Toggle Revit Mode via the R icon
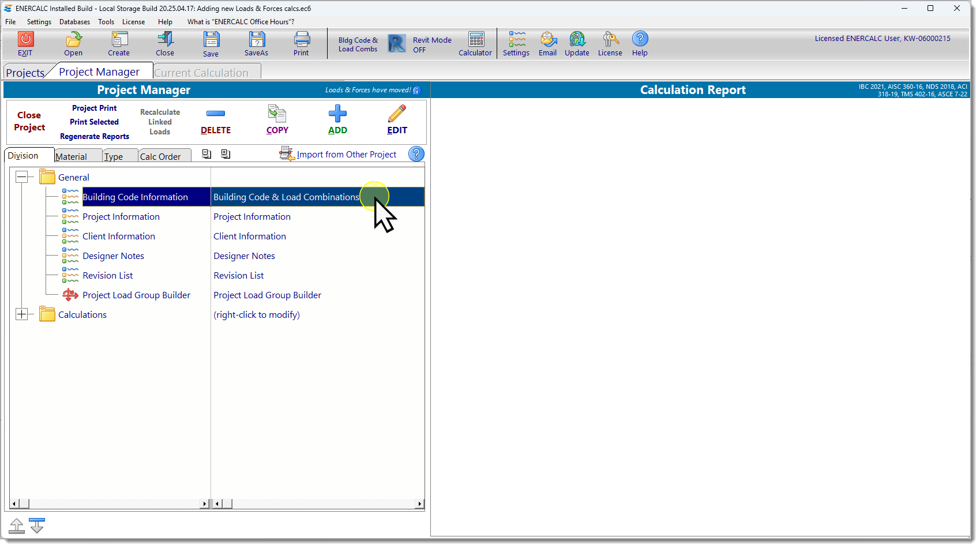The image size is (980, 548). point(397,43)
